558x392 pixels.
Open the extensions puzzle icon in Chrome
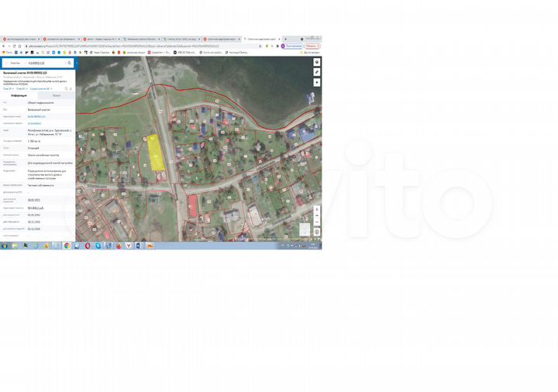tap(277, 46)
